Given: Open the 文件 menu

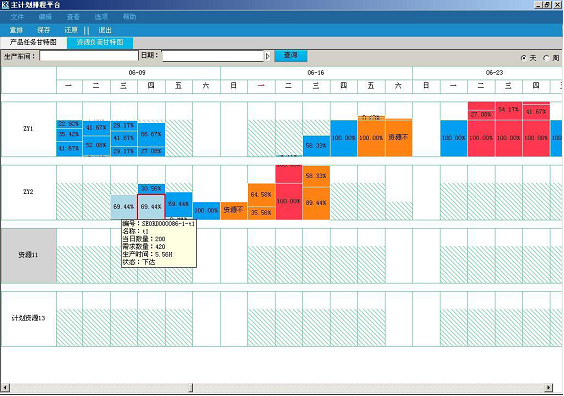Looking at the screenshot, I should [x=17, y=17].
